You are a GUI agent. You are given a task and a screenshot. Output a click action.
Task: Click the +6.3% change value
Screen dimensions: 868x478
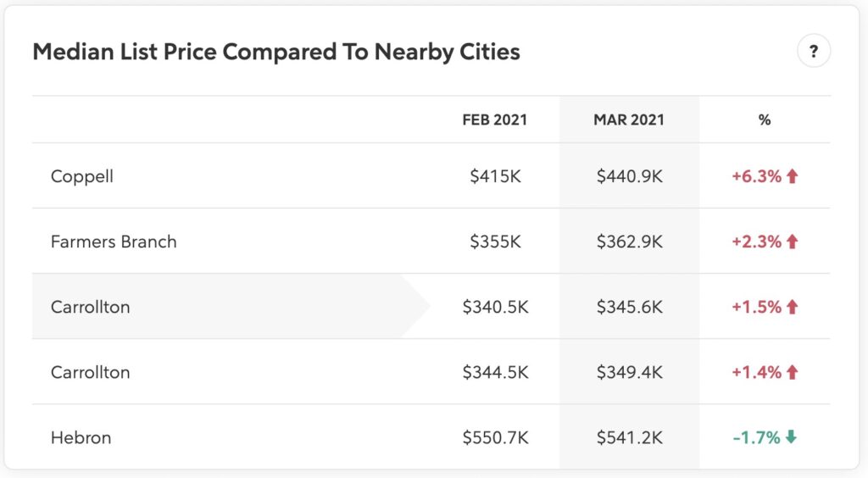point(757,176)
